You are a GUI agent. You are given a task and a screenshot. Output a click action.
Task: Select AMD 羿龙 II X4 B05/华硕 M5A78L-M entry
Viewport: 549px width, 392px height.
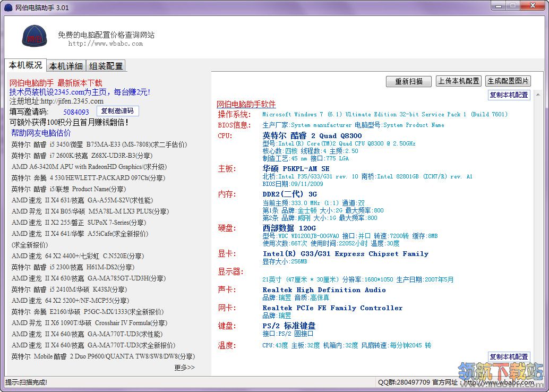pos(90,211)
